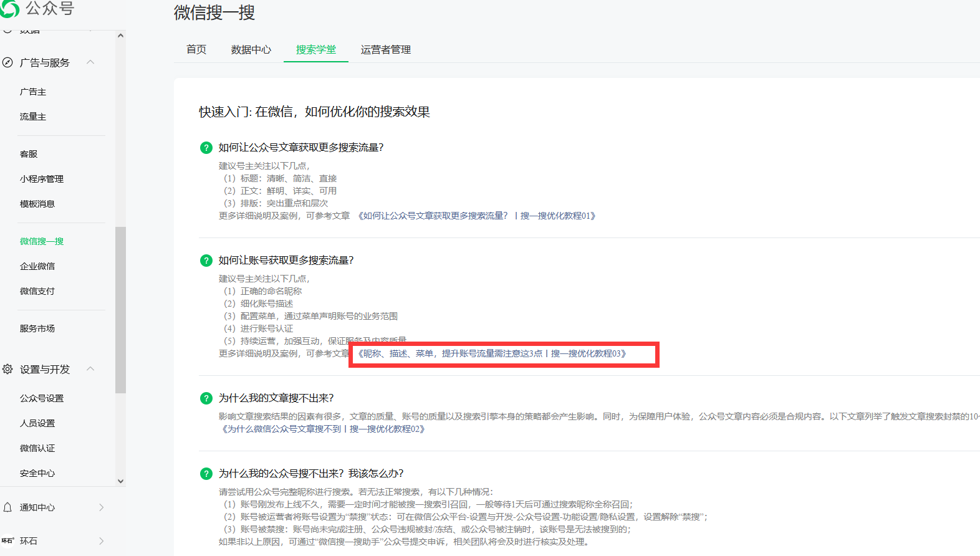980x556 pixels.
Task: Expand the 通知中心 arrow
Action: pos(102,507)
